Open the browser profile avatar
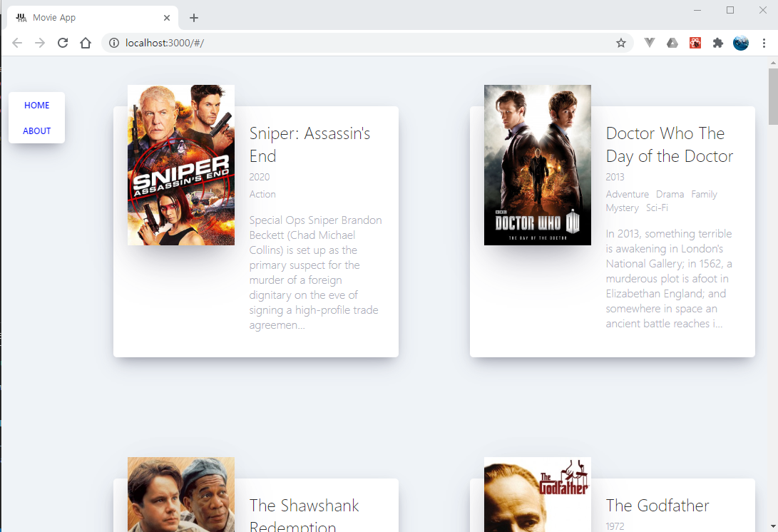This screenshot has width=778, height=532. (x=741, y=44)
